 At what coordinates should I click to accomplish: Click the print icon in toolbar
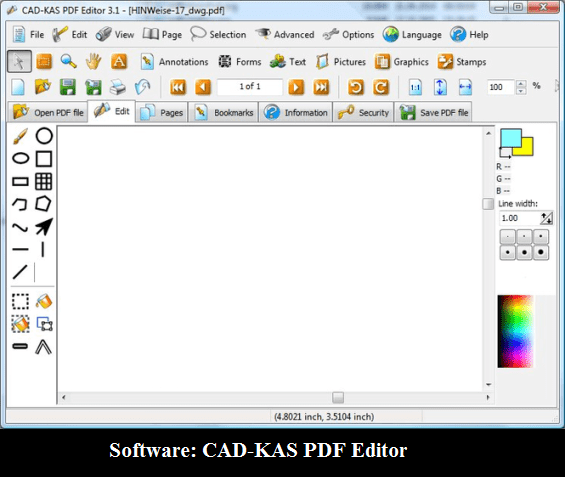coord(117,87)
